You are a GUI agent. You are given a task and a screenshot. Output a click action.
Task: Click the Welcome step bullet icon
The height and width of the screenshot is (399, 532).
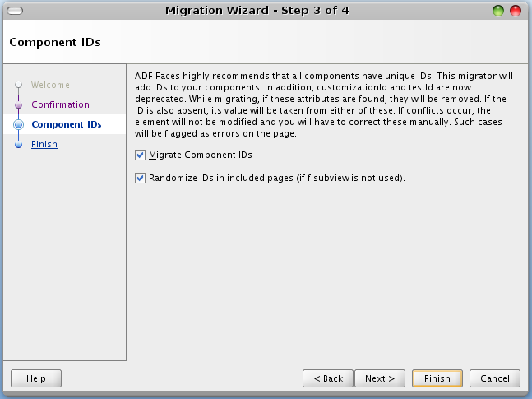[18, 85]
